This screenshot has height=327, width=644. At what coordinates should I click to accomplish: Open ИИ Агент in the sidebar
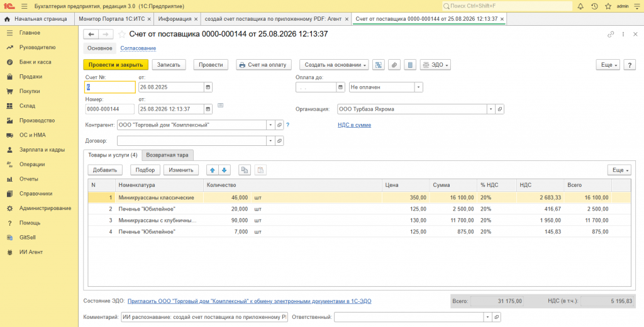tap(31, 252)
